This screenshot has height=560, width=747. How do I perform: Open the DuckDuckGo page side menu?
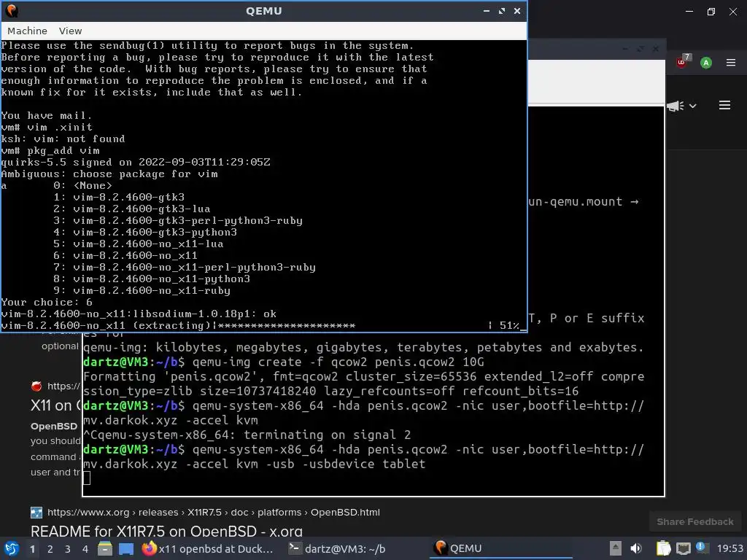tap(724, 105)
